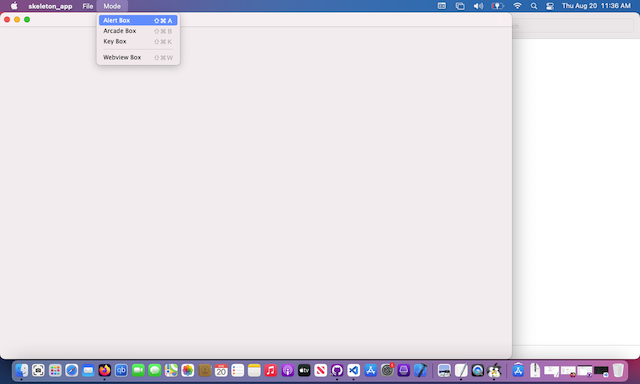Screen dimensions: 640x384
Task: Open the volume control in menu bar
Action: [478, 6]
